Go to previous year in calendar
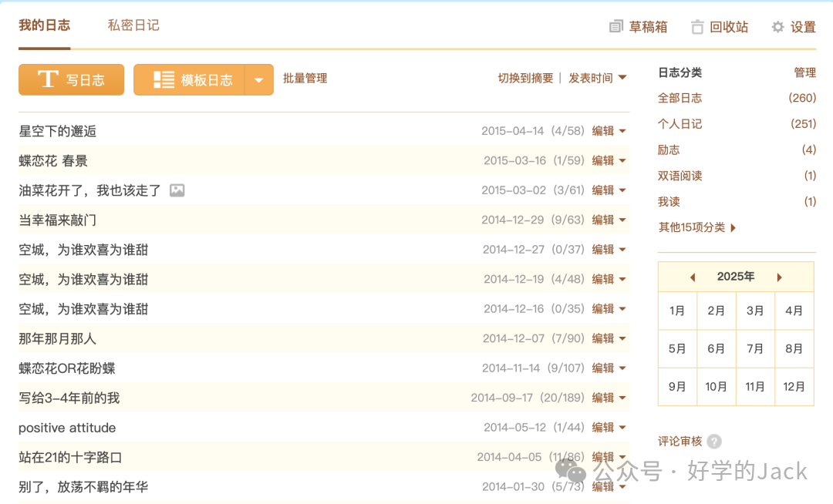This screenshot has width=833, height=504. [x=692, y=277]
